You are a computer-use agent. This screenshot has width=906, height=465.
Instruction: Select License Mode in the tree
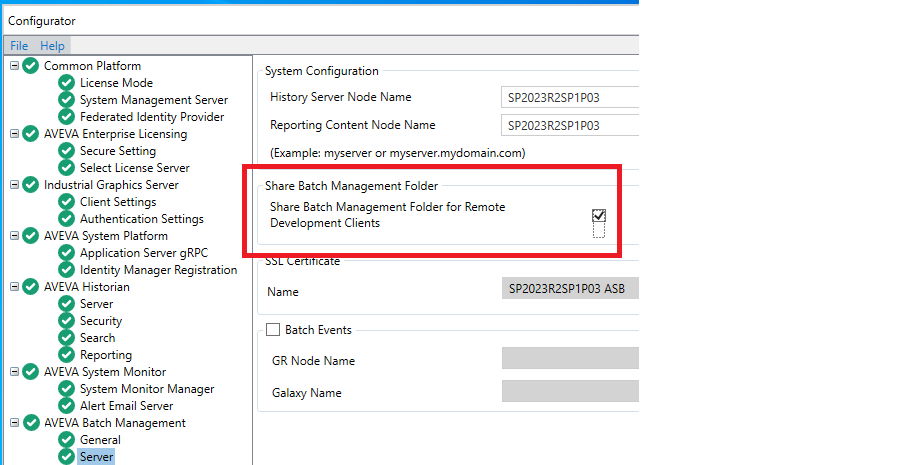tap(116, 83)
